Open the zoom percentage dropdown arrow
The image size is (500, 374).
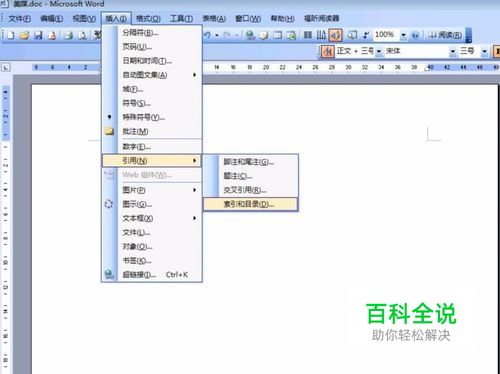click(403, 35)
